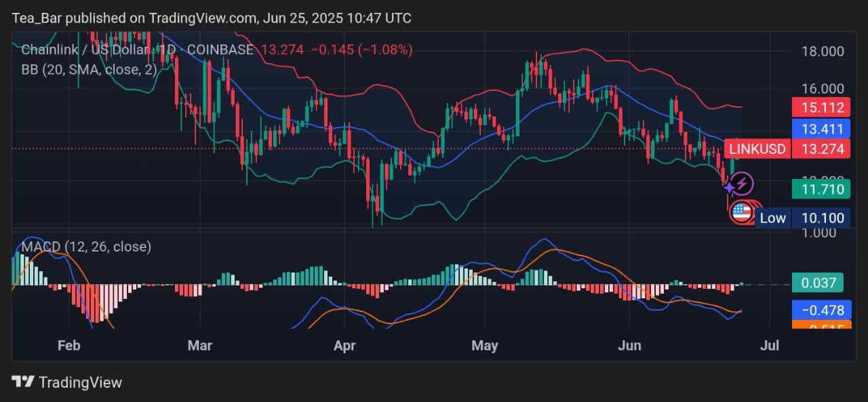Click the −0.145 (−1.08%) change value
Image resolution: width=868 pixels, height=402 pixels.
[x=362, y=49]
